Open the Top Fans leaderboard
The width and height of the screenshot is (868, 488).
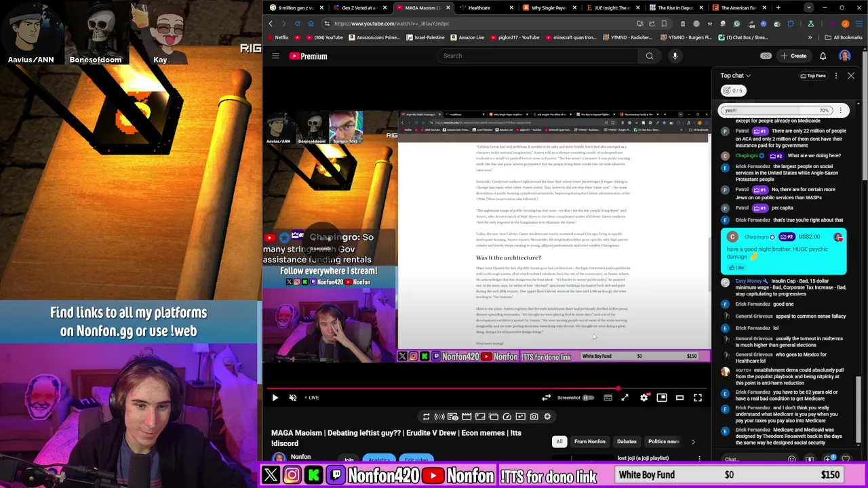(813, 76)
